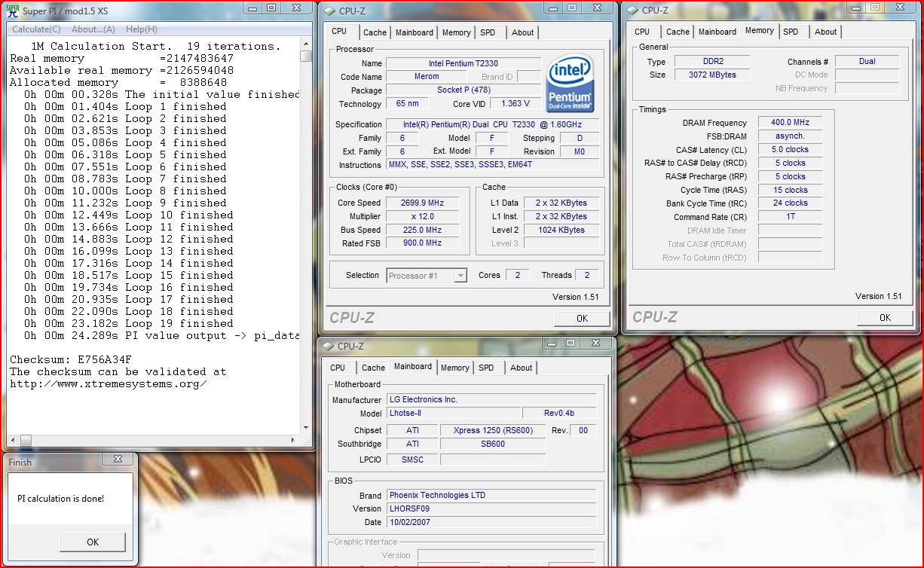Open About tab in top-middle CPU-Z window
This screenshot has height=568, width=924.
[x=522, y=32]
